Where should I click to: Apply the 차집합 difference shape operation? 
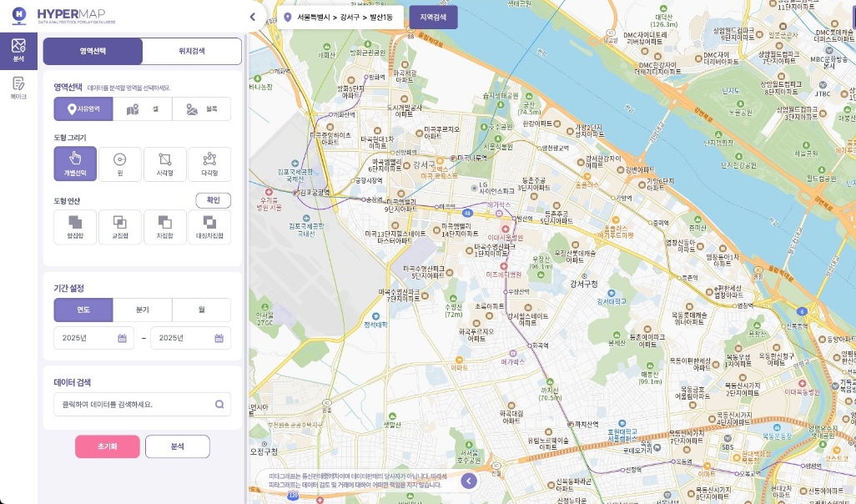(164, 226)
